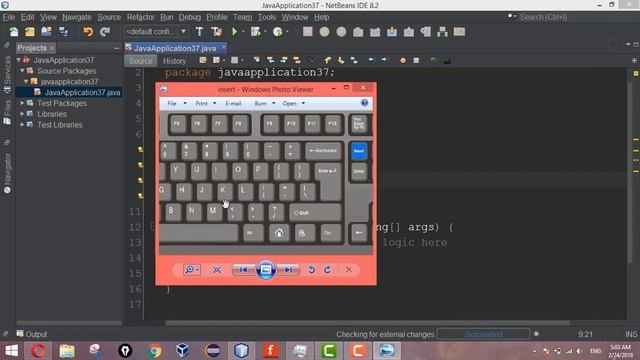Click the Save All toolbar icon
The image size is (640, 360).
(x=63, y=32)
